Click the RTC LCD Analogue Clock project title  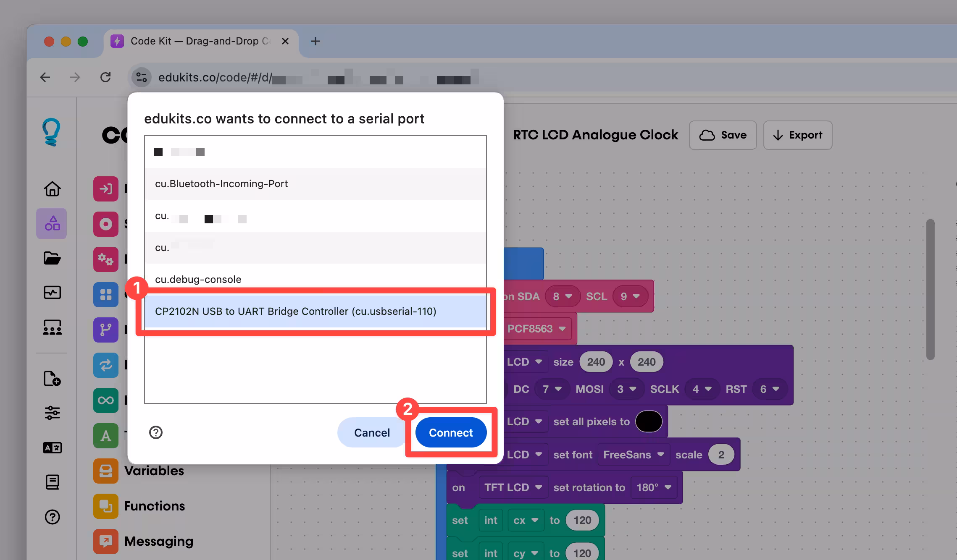(x=595, y=135)
